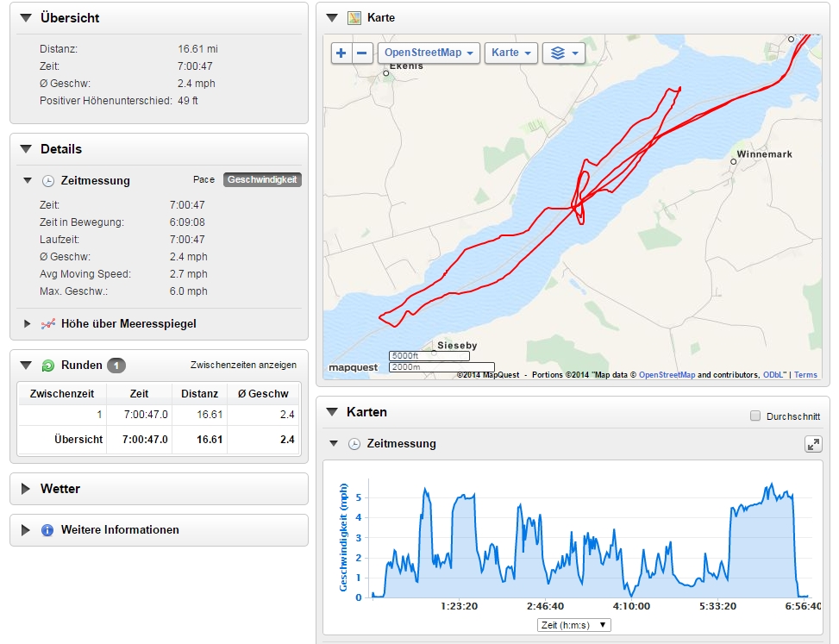Open the OpenStreetMap provider dropdown

tap(429, 53)
